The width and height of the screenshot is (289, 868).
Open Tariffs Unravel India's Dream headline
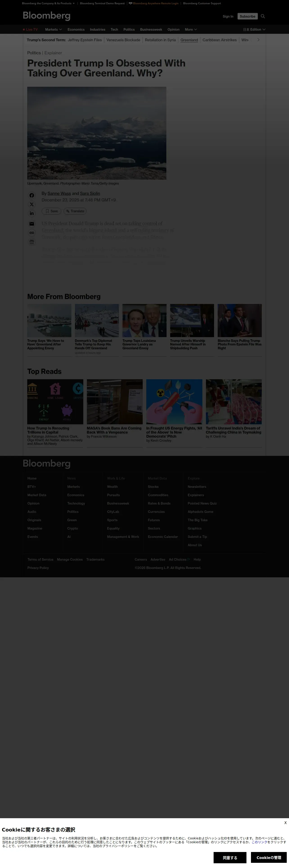(x=233, y=430)
